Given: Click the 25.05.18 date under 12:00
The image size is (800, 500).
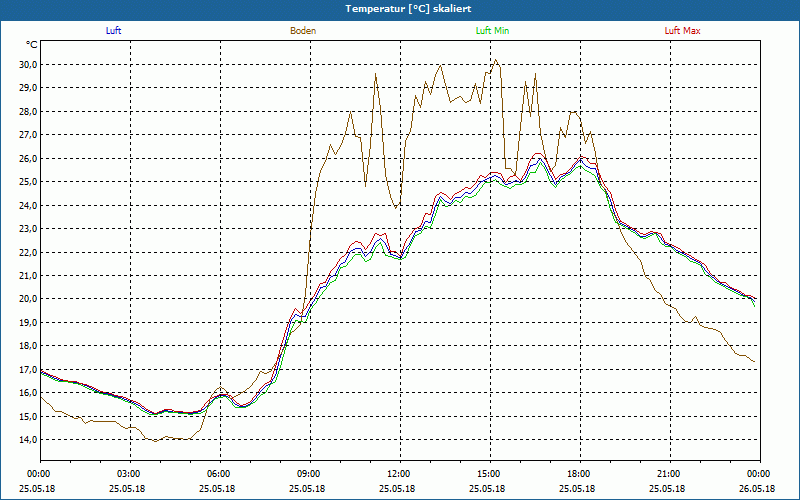Looking at the screenshot, I should tap(397, 488).
